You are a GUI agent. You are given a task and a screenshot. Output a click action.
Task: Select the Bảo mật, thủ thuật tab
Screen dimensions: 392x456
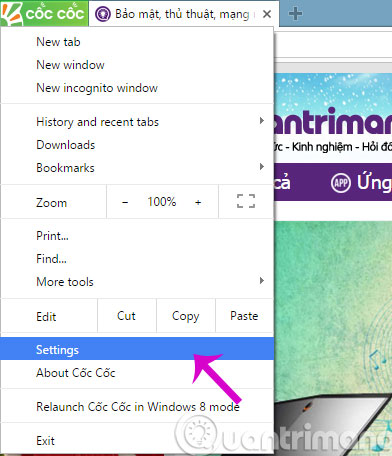184,14
